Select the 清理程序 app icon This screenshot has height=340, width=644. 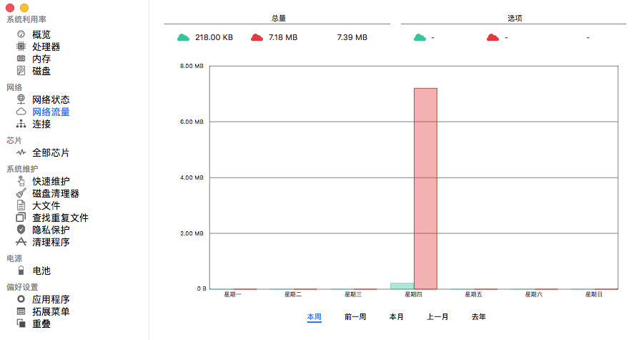click(21, 242)
